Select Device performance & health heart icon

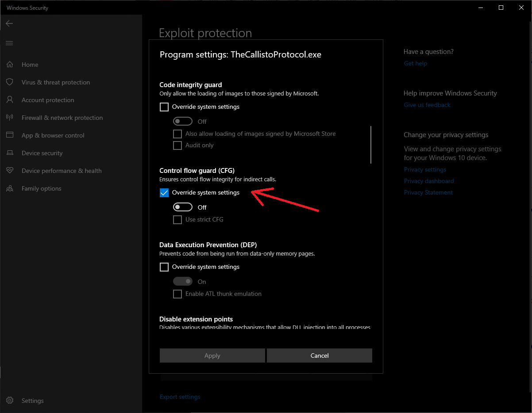coord(10,171)
